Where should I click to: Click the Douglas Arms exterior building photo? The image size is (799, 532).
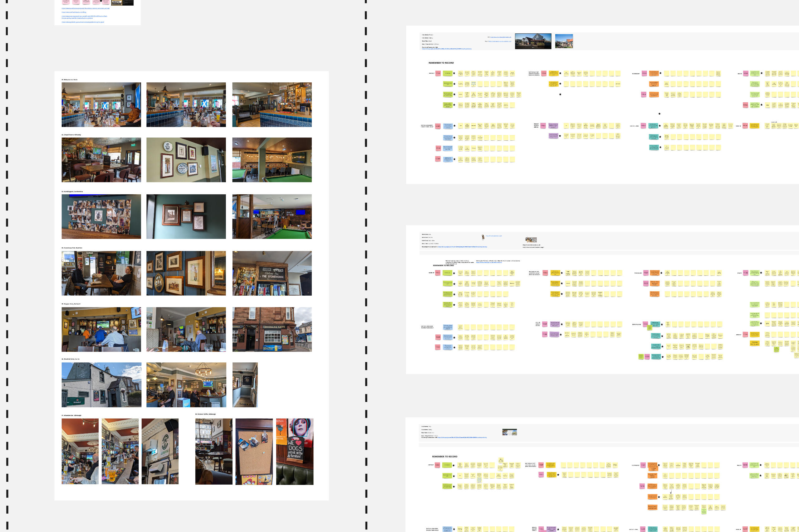coord(272,329)
